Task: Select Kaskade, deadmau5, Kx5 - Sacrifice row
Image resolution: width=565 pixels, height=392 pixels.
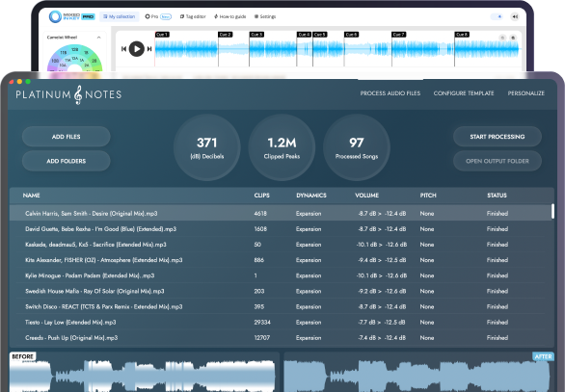Action: point(282,245)
